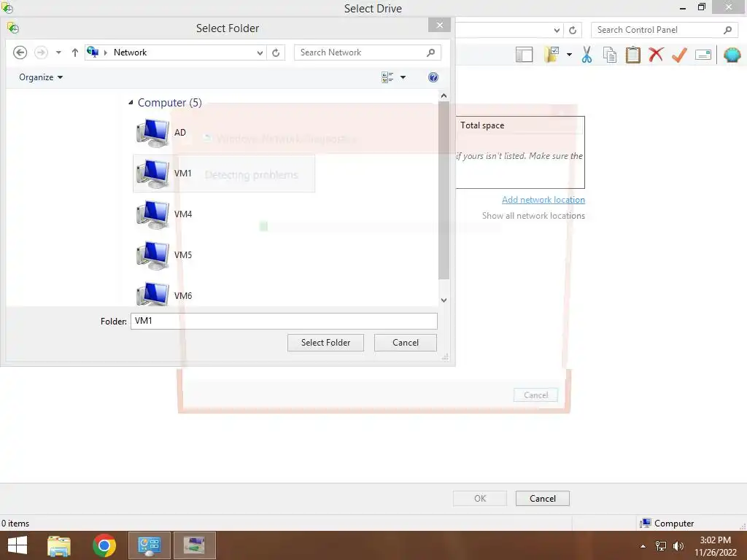Screen dimensions: 747x560
Task: Click the Paste clipboard icon
Action: [x=632, y=55]
